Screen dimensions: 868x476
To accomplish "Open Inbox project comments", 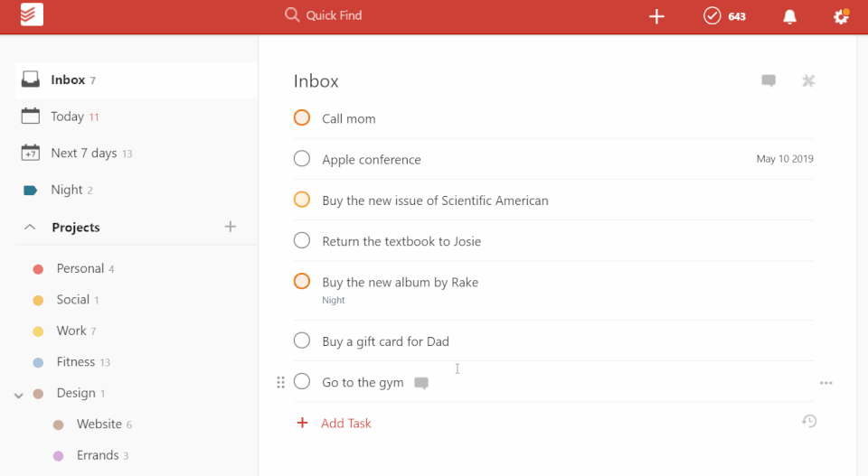I will (769, 81).
